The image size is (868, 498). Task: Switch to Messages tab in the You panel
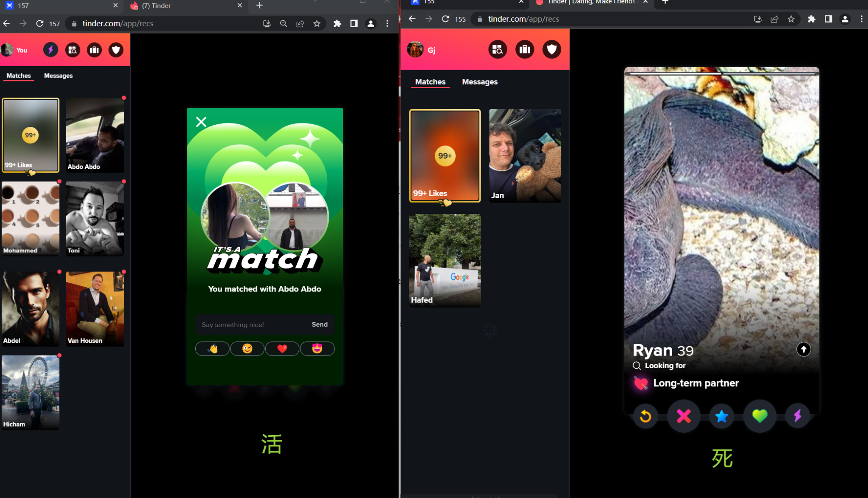[x=58, y=76]
